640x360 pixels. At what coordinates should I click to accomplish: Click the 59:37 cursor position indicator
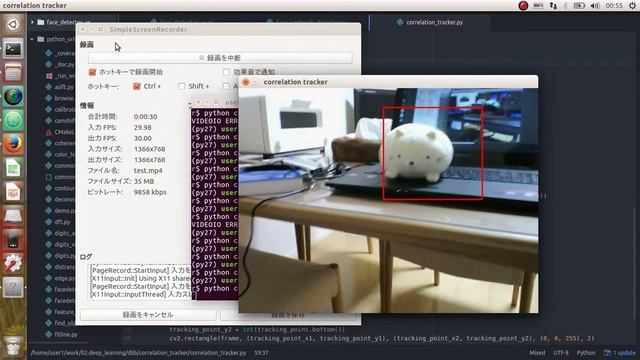click(x=261, y=353)
